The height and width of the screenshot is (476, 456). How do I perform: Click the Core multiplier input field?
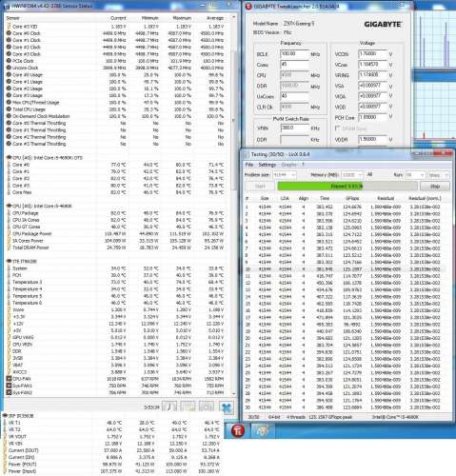click(x=294, y=65)
